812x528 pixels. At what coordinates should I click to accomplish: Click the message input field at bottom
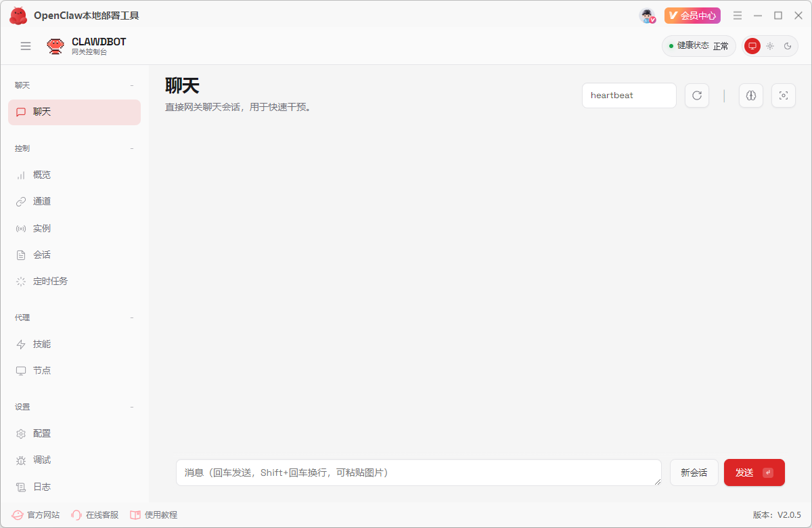point(418,472)
